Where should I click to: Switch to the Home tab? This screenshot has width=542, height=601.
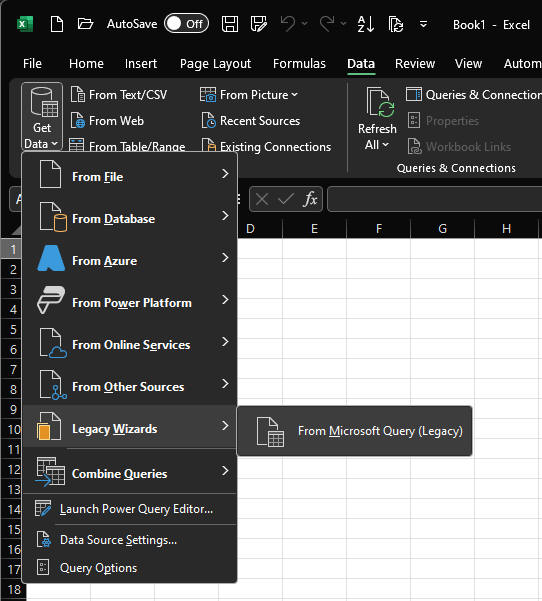[x=86, y=64]
